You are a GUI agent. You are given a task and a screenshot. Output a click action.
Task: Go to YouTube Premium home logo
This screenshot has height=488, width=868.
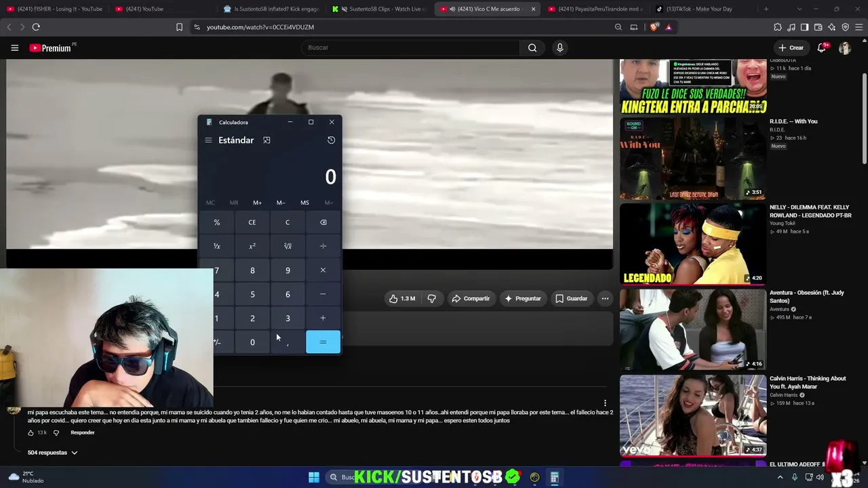(50, 48)
